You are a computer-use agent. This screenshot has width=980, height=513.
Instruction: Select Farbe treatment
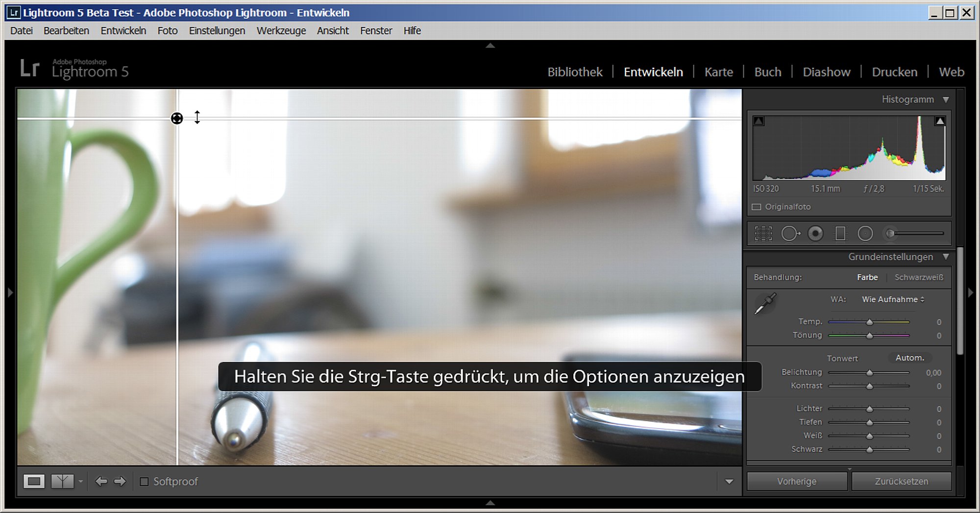point(867,277)
